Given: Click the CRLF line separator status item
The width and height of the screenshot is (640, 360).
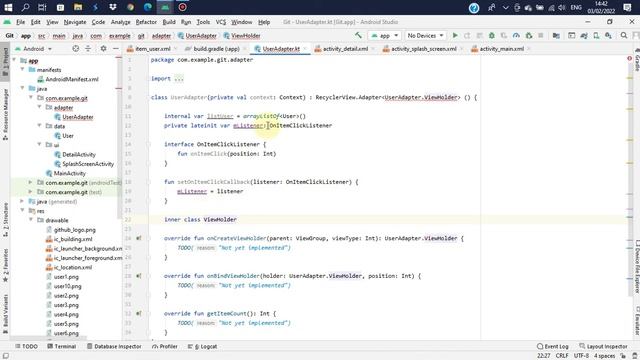Looking at the screenshot, I should pos(562,356).
